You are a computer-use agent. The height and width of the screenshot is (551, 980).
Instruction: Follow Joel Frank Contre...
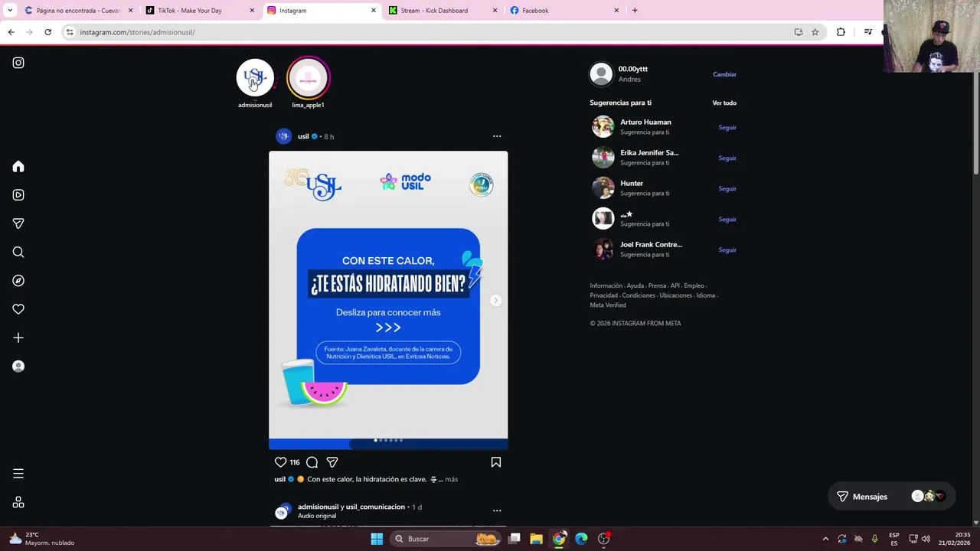(727, 250)
